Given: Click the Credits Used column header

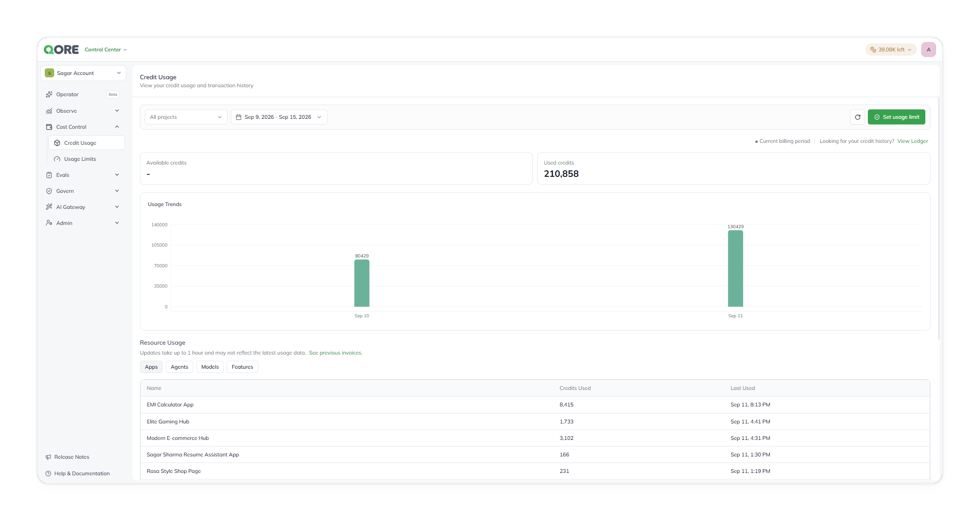Looking at the screenshot, I should [x=575, y=388].
